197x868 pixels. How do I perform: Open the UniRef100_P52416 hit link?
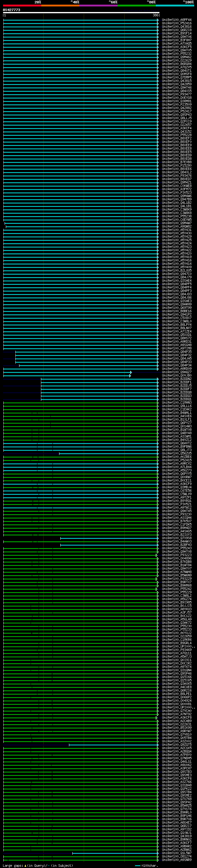(177, 23)
